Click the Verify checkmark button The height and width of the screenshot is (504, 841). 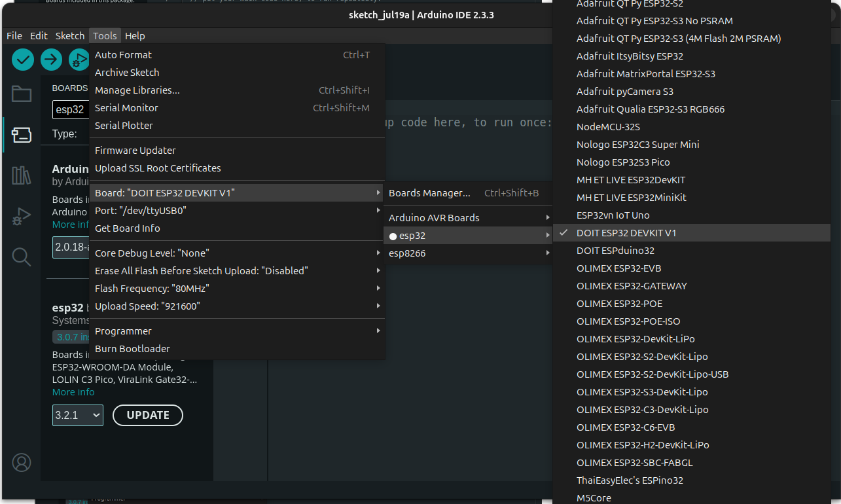tap(22, 60)
